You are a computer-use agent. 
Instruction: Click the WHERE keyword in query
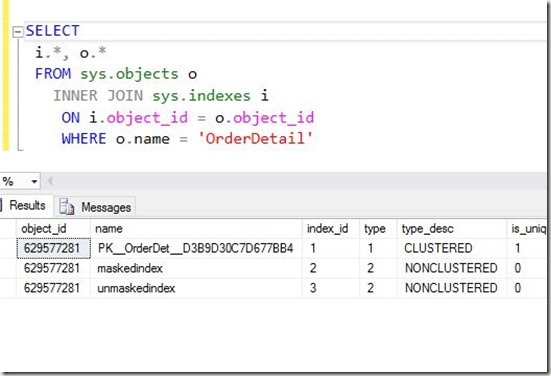(x=84, y=138)
